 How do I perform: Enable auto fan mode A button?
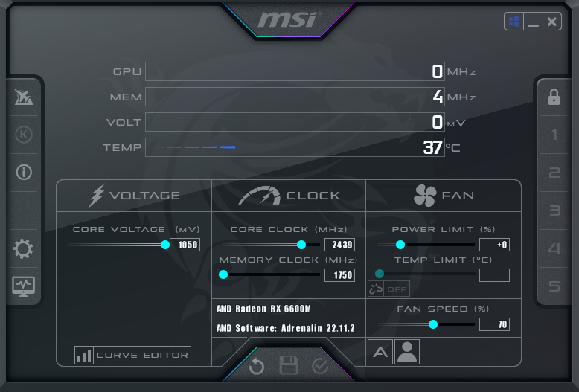(380, 352)
